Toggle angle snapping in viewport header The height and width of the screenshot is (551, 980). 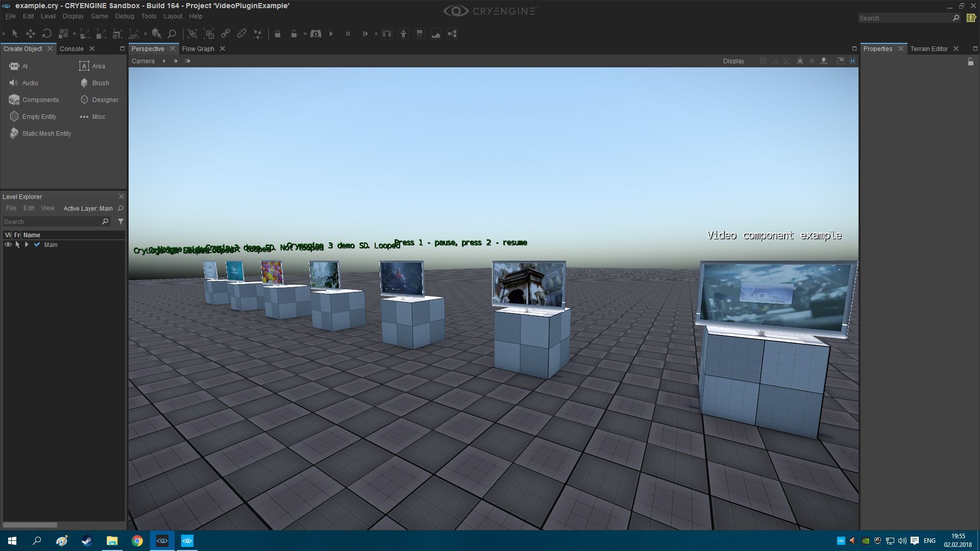coord(775,61)
